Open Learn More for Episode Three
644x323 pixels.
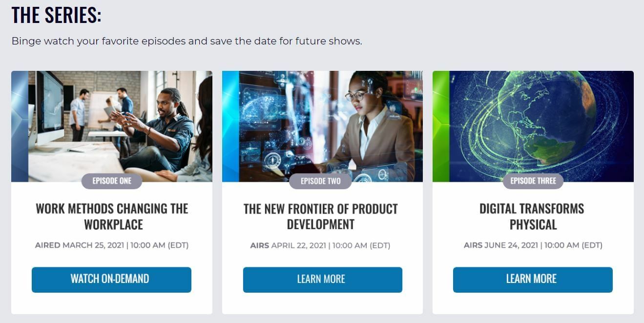(533, 280)
